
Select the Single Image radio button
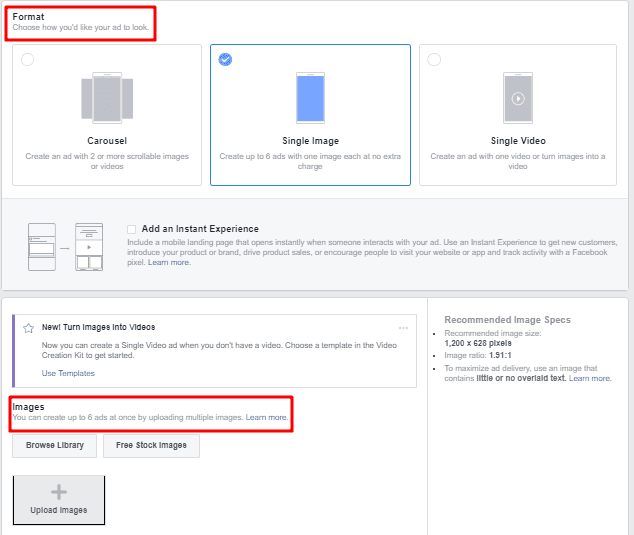[x=225, y=60]
